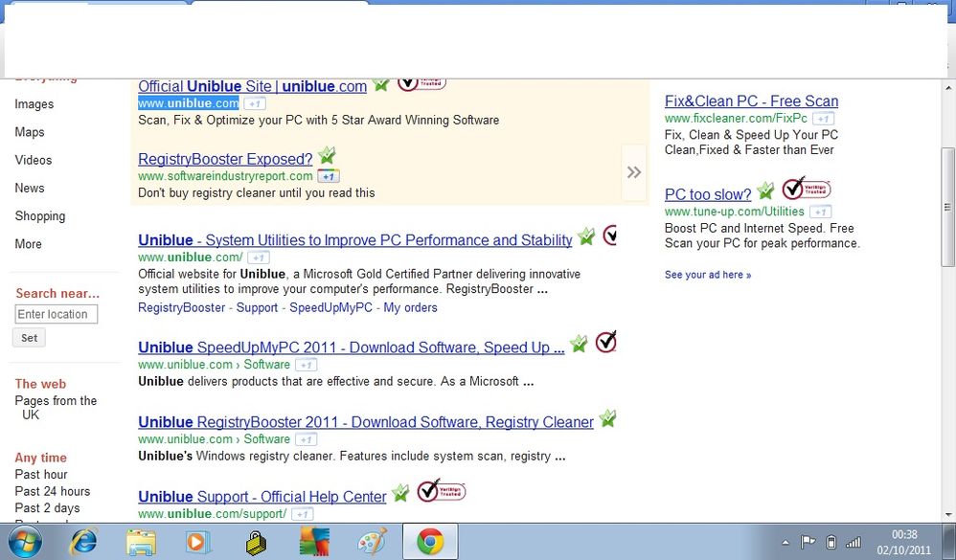The image size is (956, 560).
Task: Click green star beside Uniblue SpeedUpMyPC result
Action: (579, 345)
